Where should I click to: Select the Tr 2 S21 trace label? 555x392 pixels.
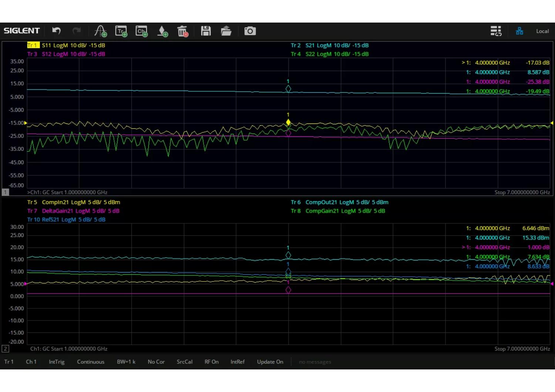tap(329, 45)
